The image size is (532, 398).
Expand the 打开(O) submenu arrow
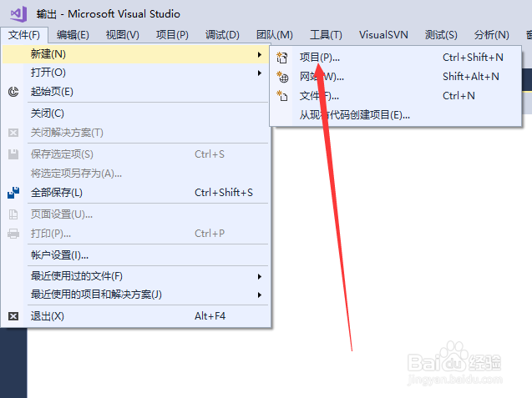click(260, 73)
